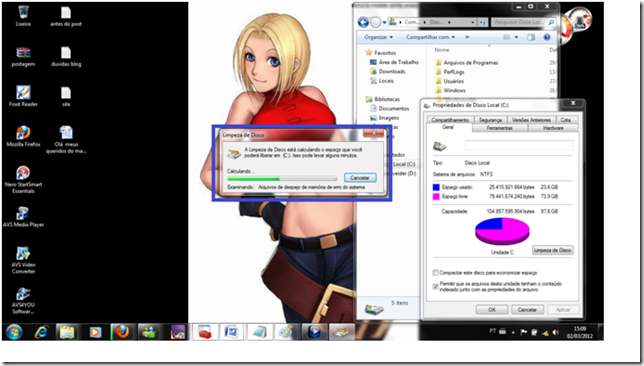
Task: Open the Organizar dropdown menu
Action: [x=378, y=37]
